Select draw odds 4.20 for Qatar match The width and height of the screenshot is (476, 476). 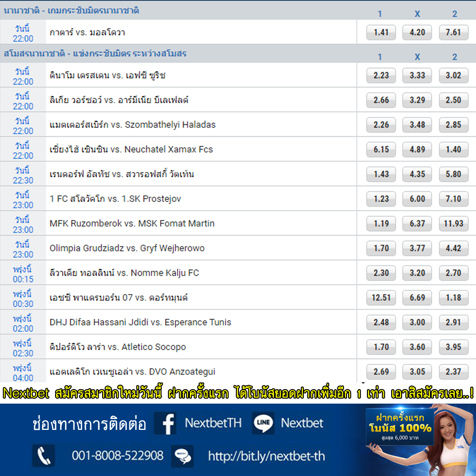[x=417, y=32]
